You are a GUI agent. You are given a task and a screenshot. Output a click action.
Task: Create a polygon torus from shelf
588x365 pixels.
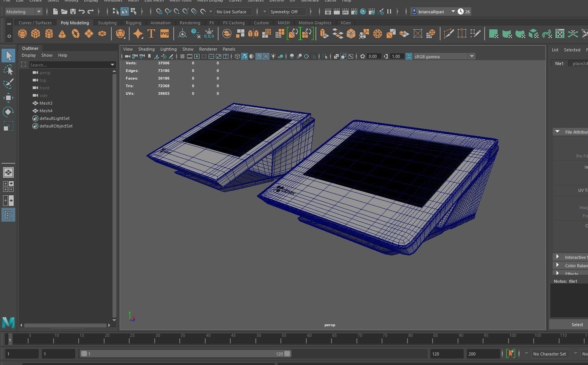coord(76,34)
